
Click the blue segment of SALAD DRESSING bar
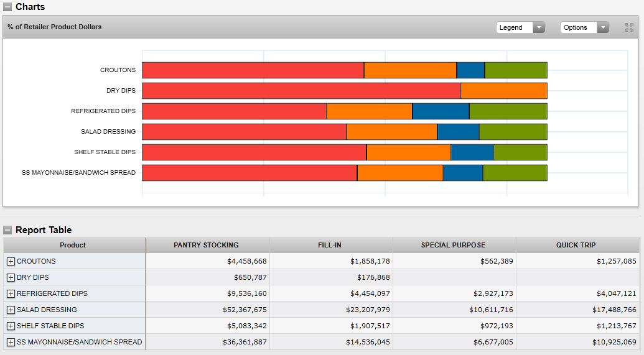point(458,132)
